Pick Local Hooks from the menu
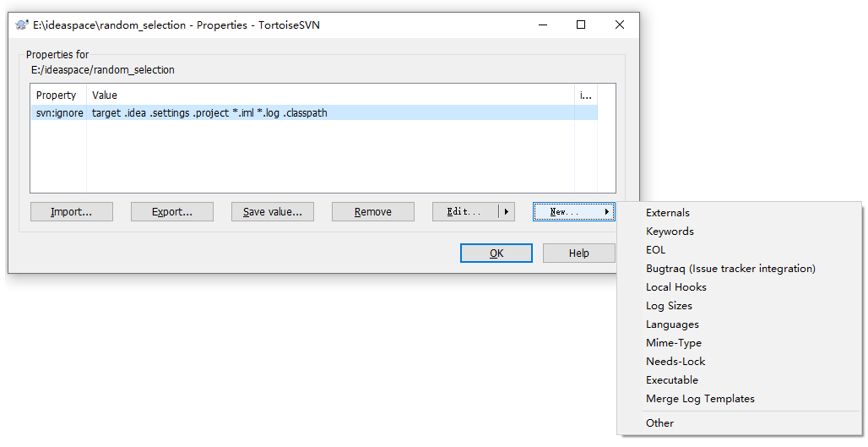 coord(740,287)
